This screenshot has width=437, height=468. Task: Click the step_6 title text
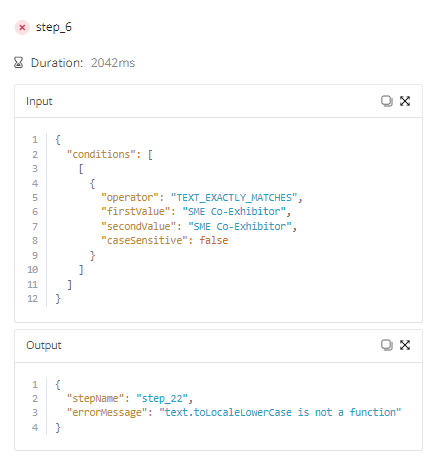point(54,27)
